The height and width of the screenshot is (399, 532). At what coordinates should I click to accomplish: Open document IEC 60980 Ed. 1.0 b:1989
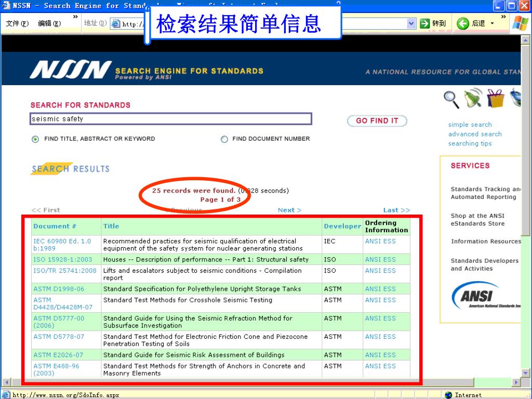point(62,245)
